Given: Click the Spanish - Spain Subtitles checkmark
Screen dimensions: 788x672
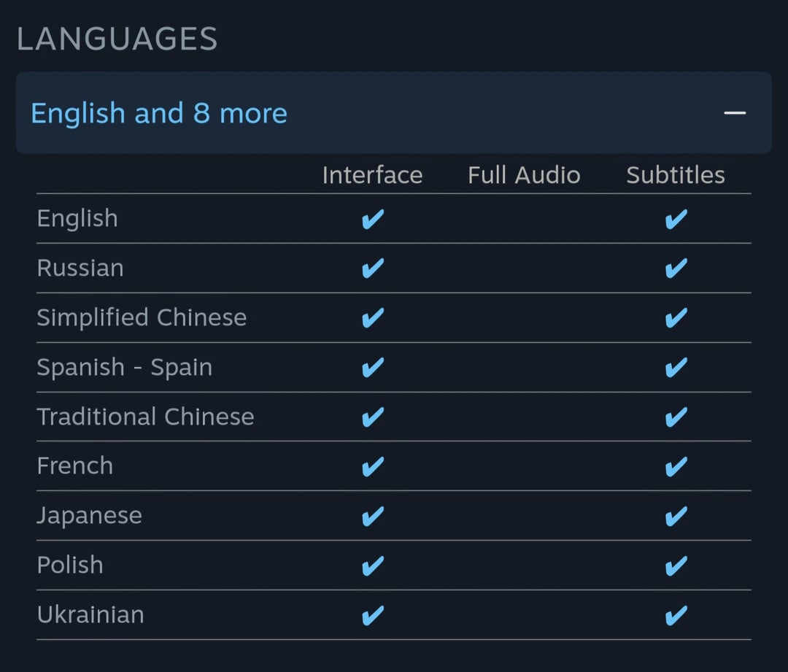Looking at the screenshot, I should pos(676,367).
